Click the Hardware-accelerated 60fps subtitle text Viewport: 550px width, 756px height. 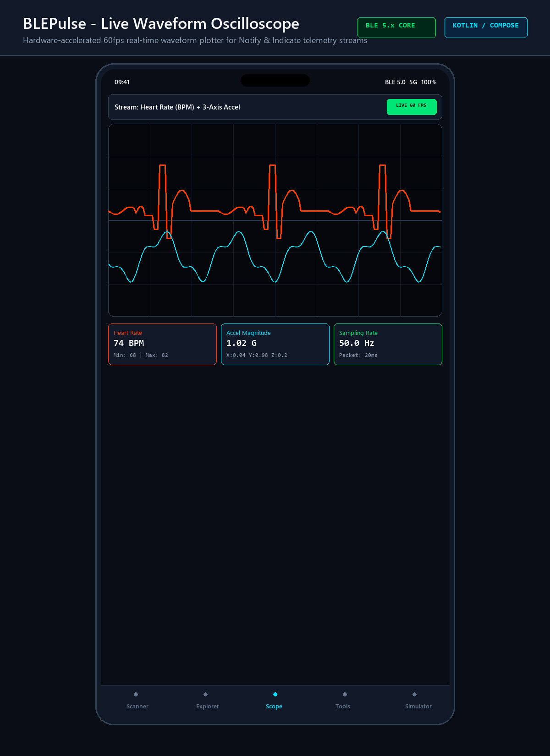click(x=195, y=40)
